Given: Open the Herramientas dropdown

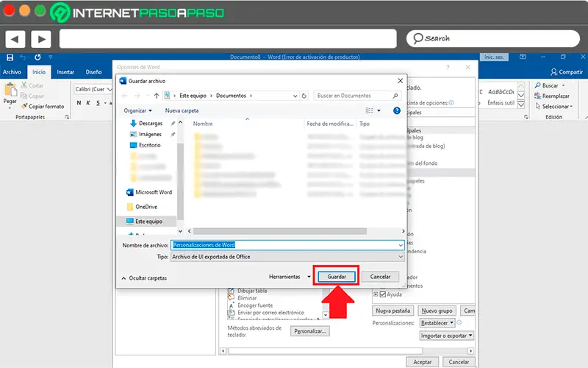Looking at the screenshot, I should [x=290, y=277].
